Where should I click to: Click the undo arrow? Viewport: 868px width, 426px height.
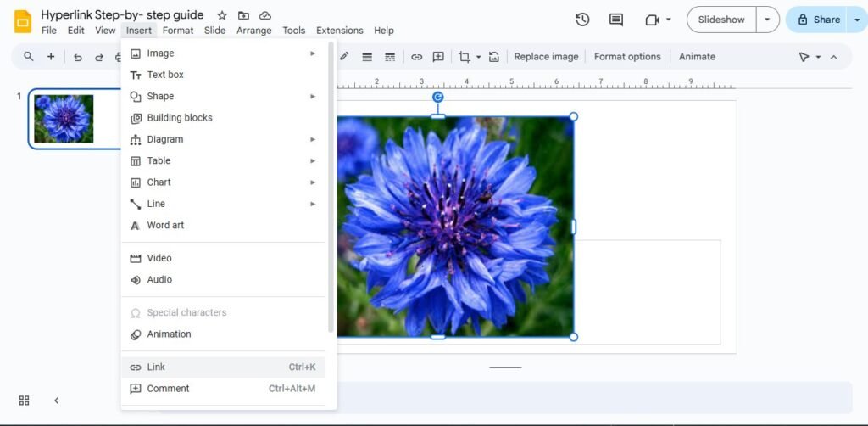coord(77,57)
